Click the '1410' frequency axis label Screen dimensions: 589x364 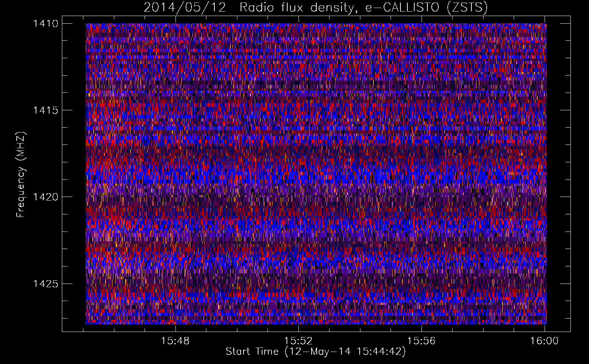coord(46,24)
